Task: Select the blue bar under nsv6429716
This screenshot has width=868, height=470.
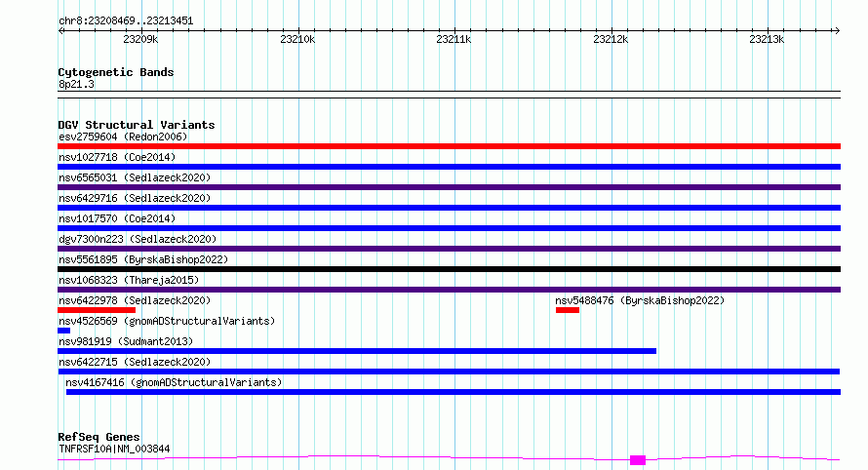Action: pos(449,208)
